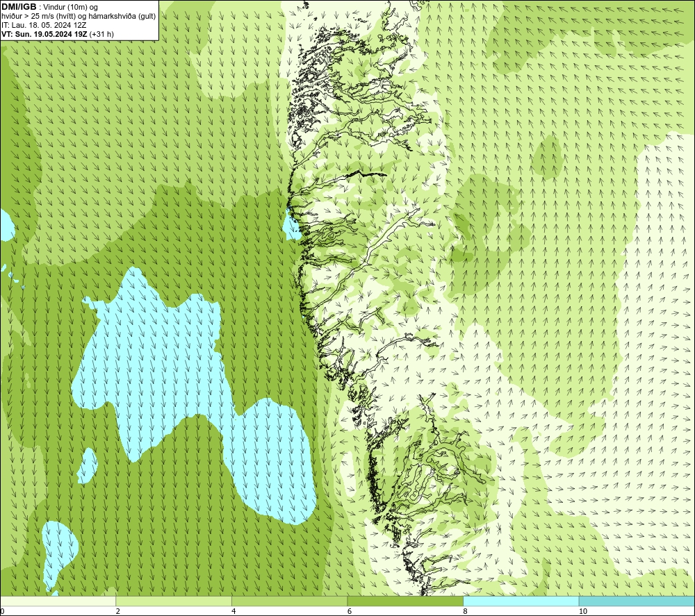695x616 pixels.
Task: Click the scale label '0'
Action: coord(2,611)
